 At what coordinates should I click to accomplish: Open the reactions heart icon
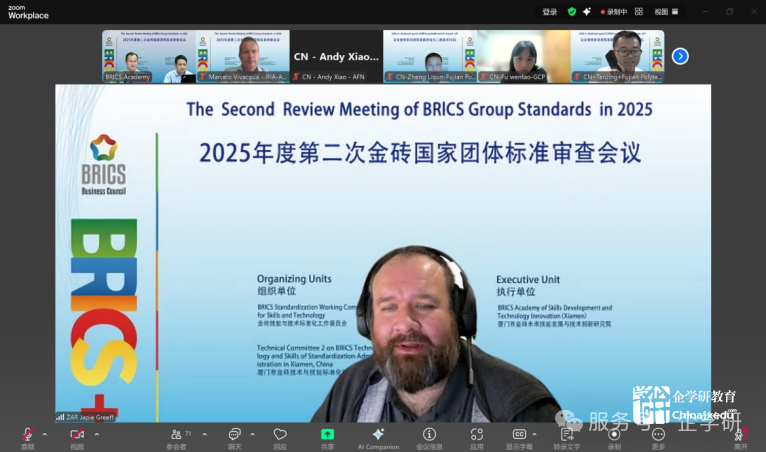280,434
